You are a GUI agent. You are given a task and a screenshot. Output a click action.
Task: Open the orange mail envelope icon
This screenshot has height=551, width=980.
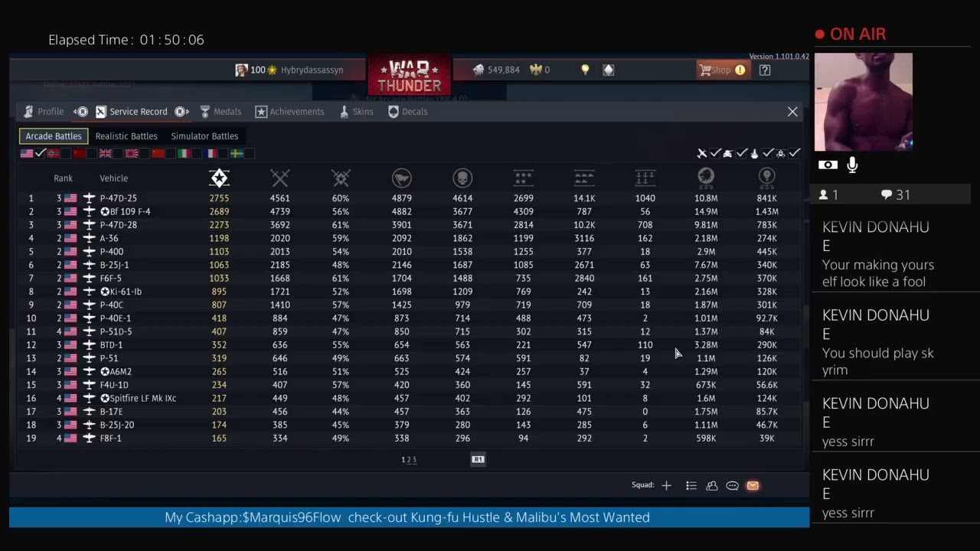(753, 485)
